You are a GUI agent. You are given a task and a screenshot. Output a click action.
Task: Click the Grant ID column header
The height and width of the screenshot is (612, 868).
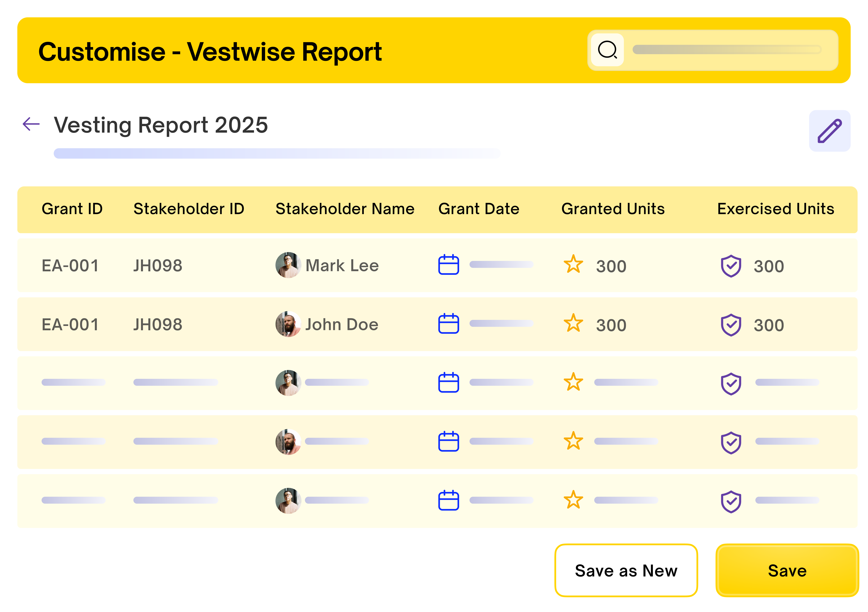(x=72, y=209)
